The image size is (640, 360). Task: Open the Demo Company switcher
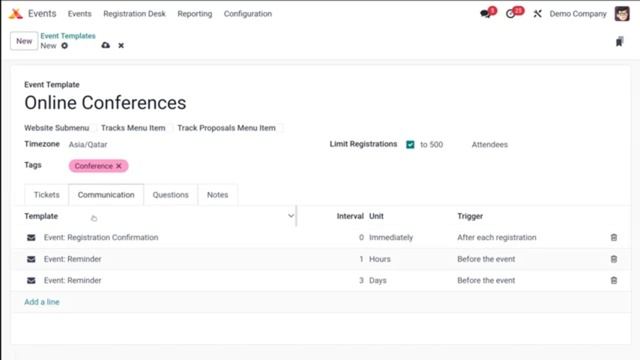(578, 14)
